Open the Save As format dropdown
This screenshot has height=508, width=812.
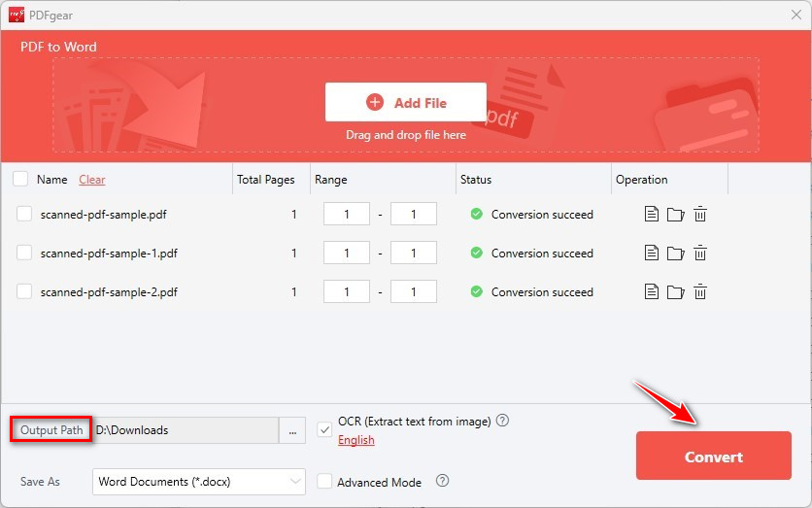click(x=199, y=482)
